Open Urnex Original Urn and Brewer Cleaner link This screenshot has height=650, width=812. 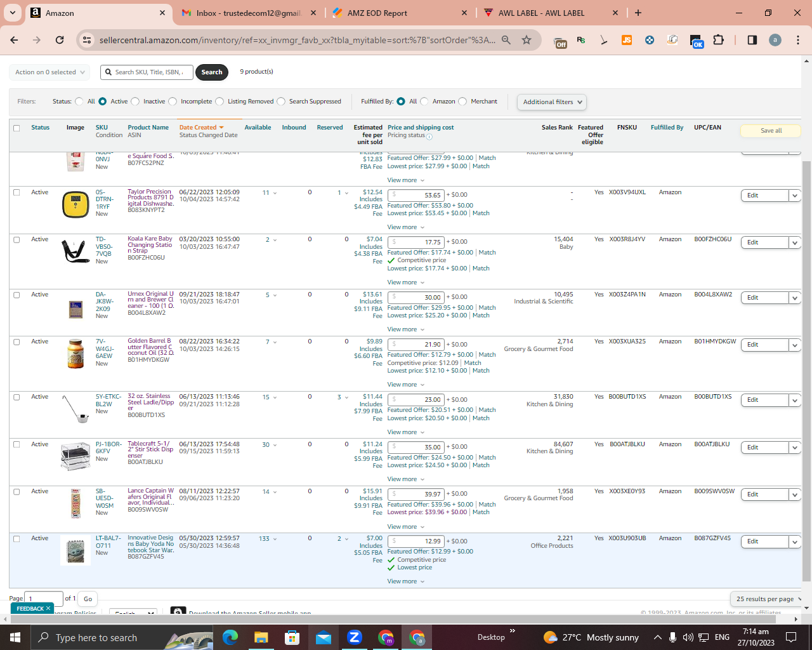pyautogui.click(x=151, y=300)
